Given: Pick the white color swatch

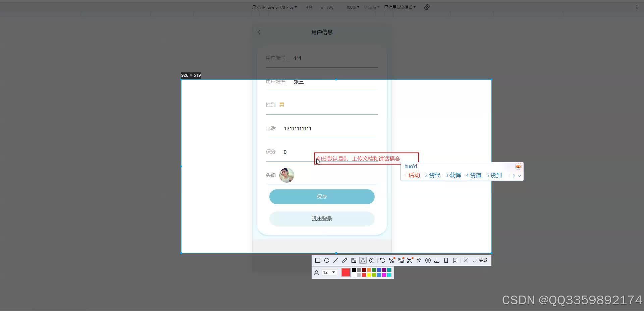Looking at the screenshot, I should [x=354, y=275].
